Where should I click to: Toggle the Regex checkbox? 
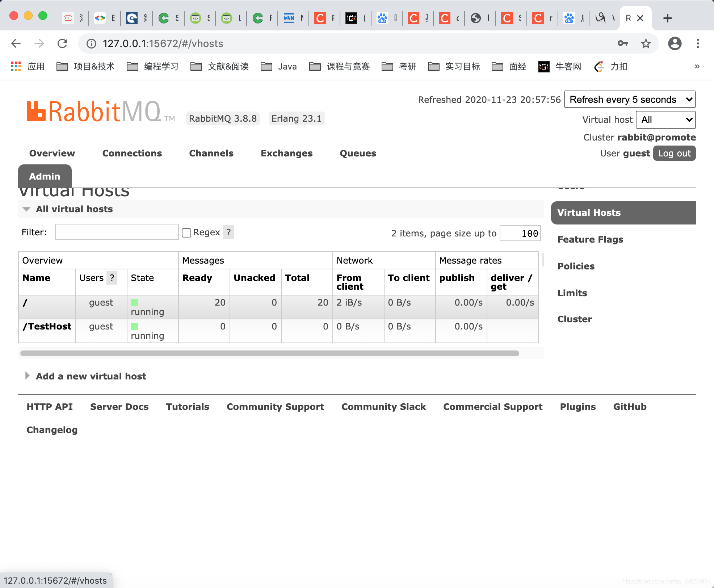[186, 233]
